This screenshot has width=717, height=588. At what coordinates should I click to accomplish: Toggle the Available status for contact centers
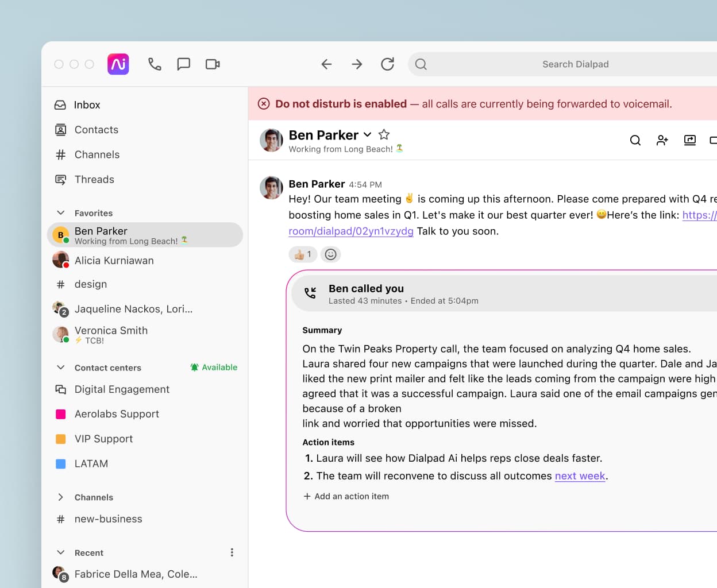[x=214, y=367]
